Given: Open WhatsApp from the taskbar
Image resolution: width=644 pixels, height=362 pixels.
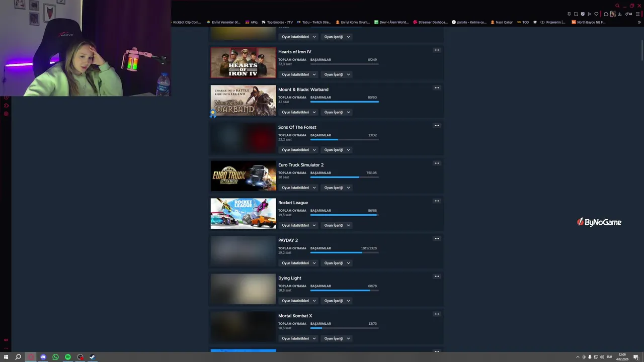Looking at the screenshot, I should click(x=55, y=357).
